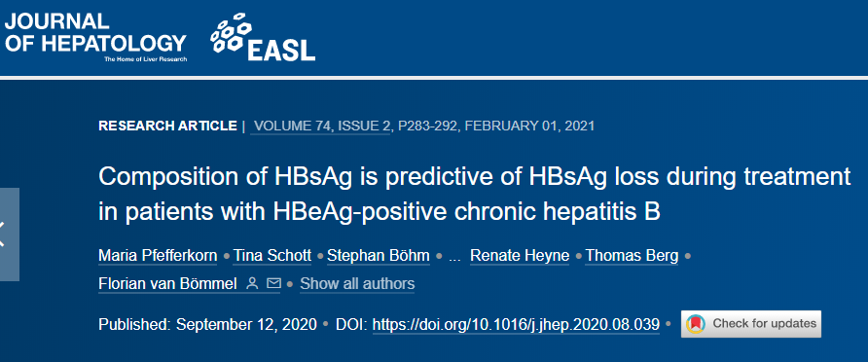
Task: Open author Maria Pfefferkorn
Action: tap(159, 256)
